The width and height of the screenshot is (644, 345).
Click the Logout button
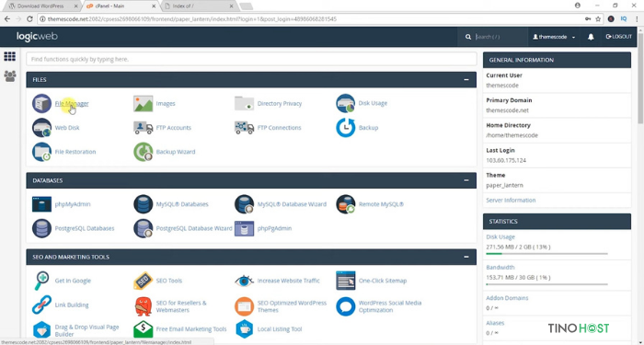(x=618, y=37)
